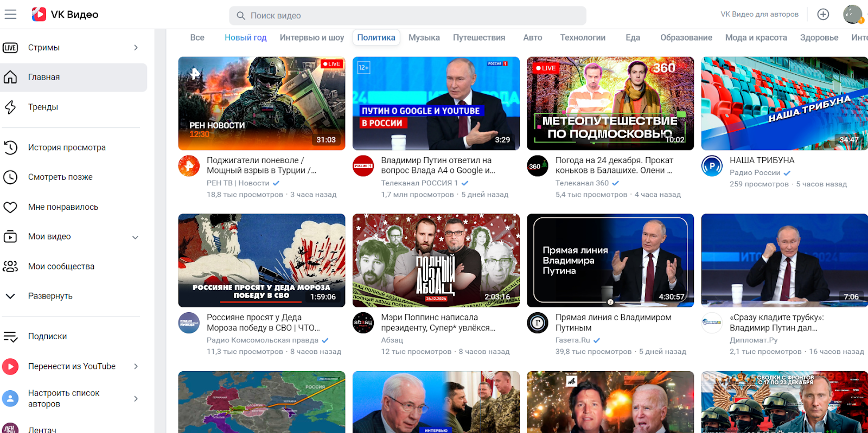Open the user profile avatar

853,15
